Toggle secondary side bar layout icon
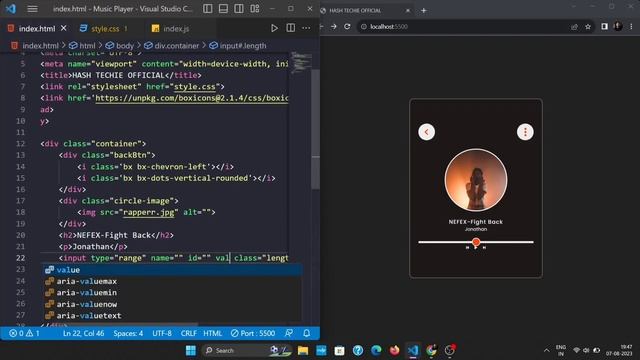This screenshot has width=640, height=360. 239,9
